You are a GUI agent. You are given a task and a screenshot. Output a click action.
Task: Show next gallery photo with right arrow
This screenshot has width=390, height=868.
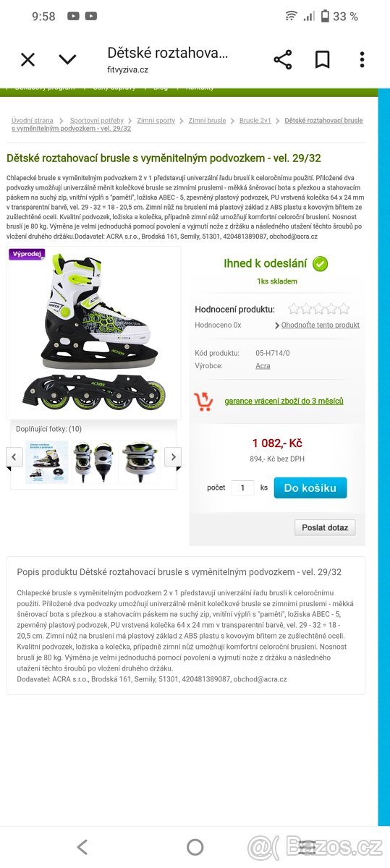click(x=173, y=456)
